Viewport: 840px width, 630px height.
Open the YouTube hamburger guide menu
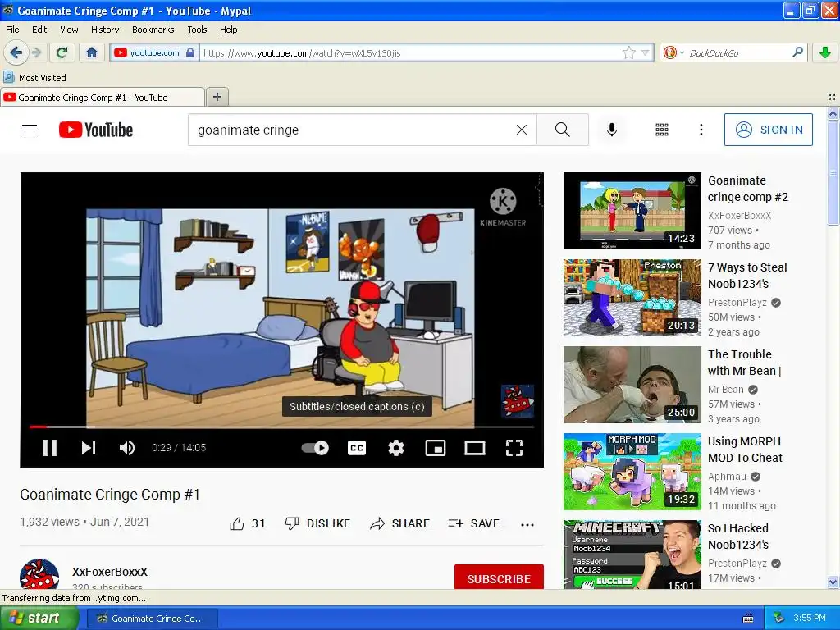pyautogui.click(x=30, y=130)
